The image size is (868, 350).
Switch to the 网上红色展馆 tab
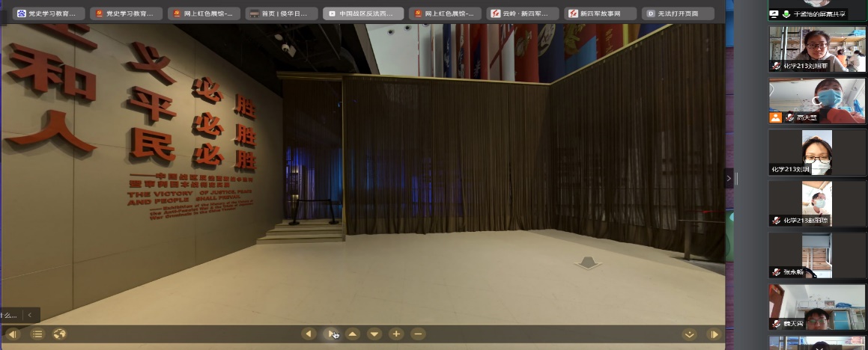click(x=202, y=13)
